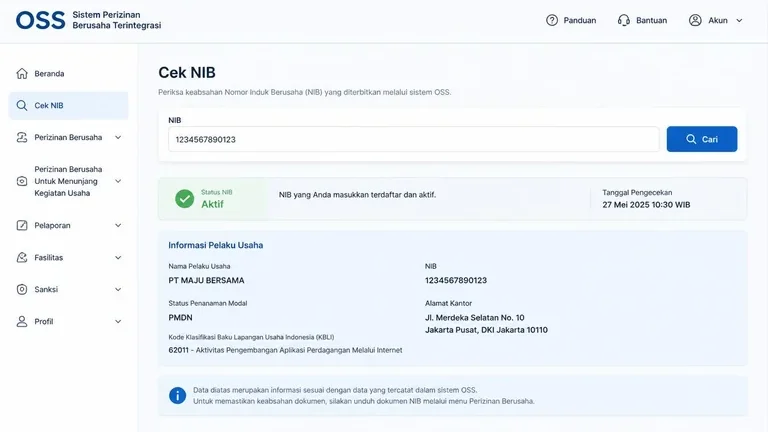Viewport: 768px width, 432px height.
Task: Click the OSS logo in header
Action: [x=40, y=20]
